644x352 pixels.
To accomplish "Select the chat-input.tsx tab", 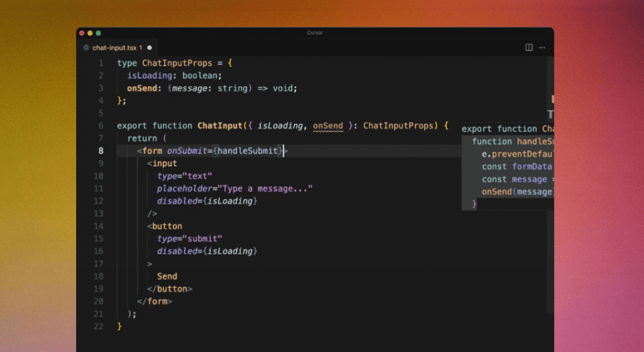I will tap(118, 48).
